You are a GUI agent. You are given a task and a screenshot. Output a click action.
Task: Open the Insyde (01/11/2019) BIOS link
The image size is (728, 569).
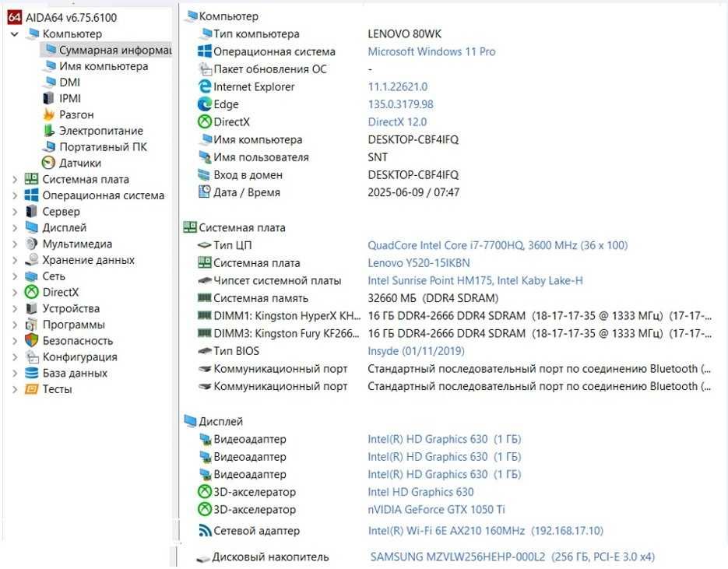[x=416, y=351]
